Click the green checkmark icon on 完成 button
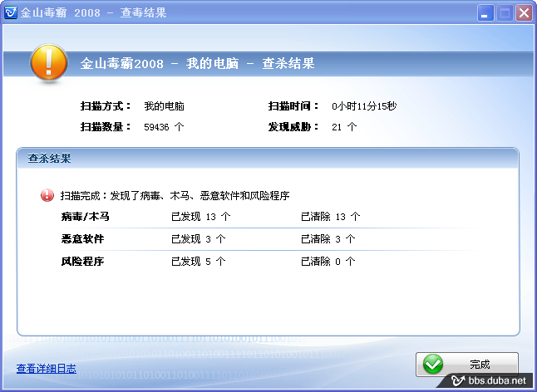 (x=433, y=365)
